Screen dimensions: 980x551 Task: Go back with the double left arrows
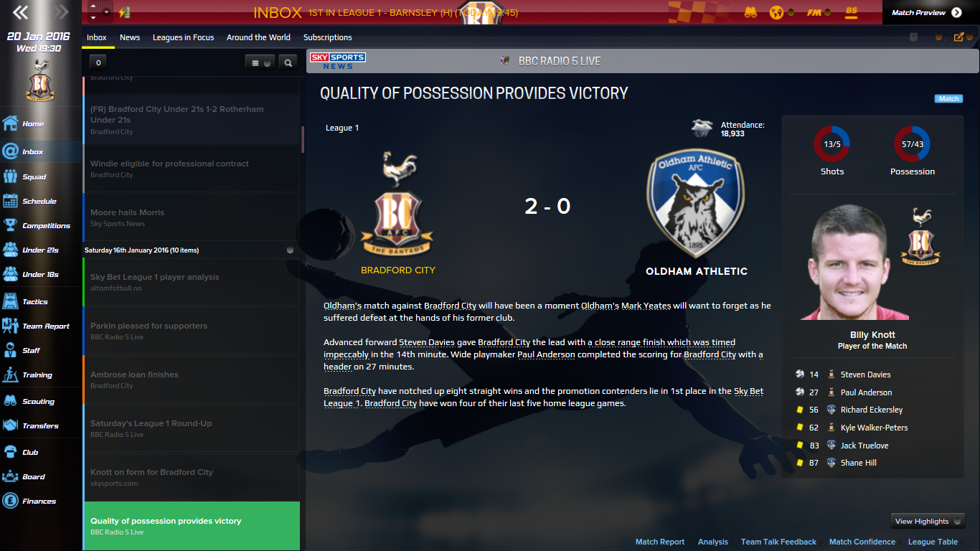point(21,12)
